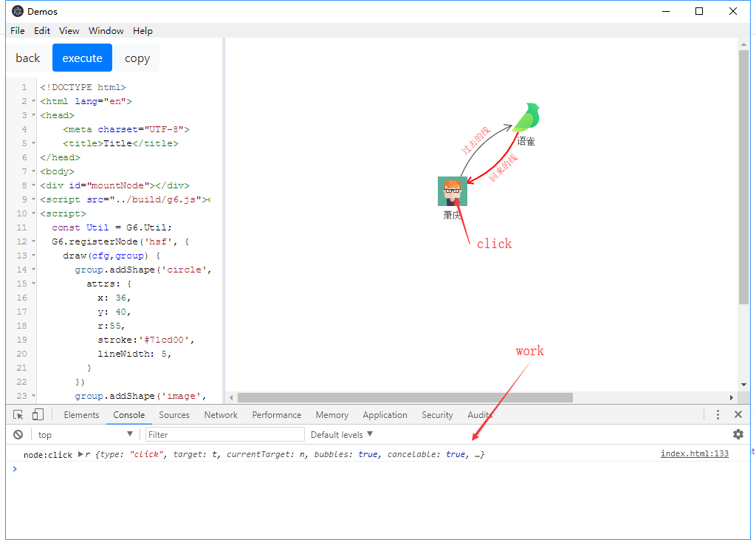Open the View menu
756x545 pixels.
(x=69, y=31)
